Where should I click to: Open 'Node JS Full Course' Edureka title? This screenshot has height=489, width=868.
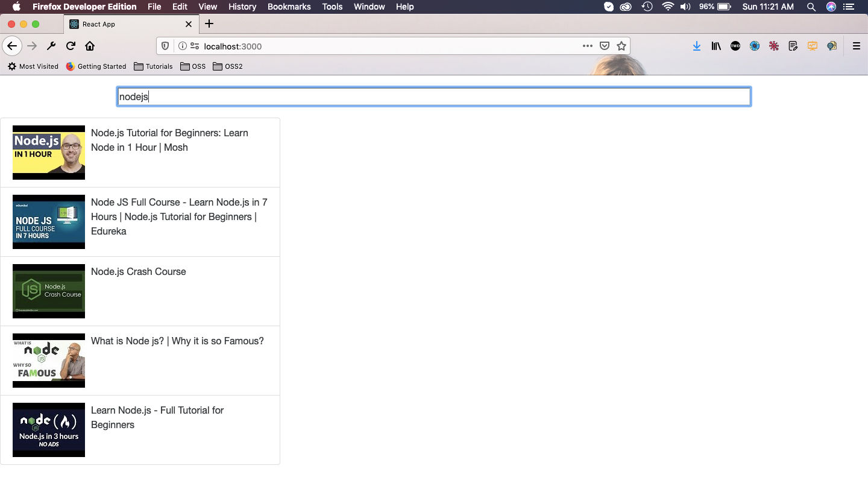(179, 216)
